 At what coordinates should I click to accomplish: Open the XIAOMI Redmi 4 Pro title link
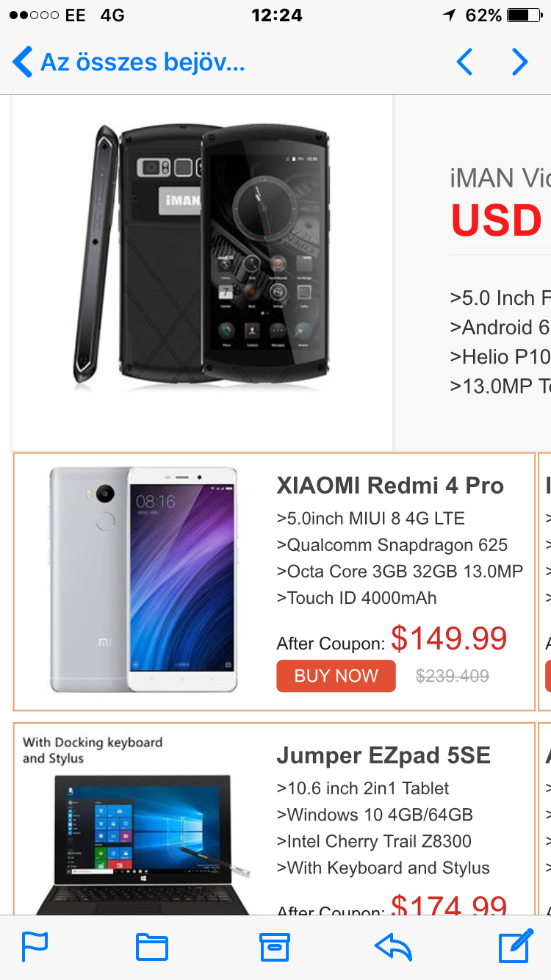390,486
